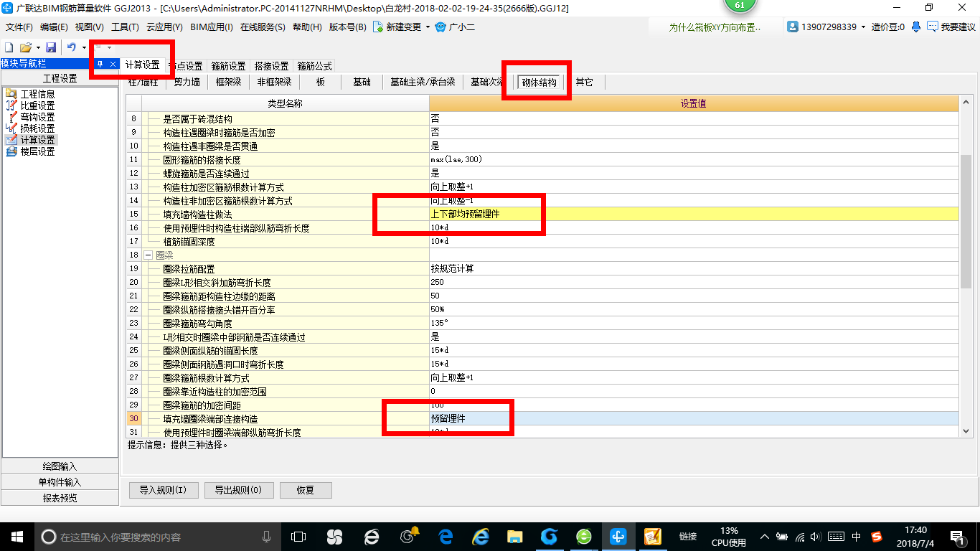Pin the 模块导航栏 panel
Viewport: 980px width, 551px height.
[x=100, y=64]
